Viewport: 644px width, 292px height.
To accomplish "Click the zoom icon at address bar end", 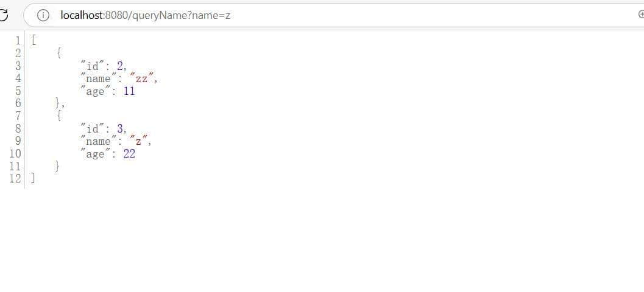I will 641,15.
